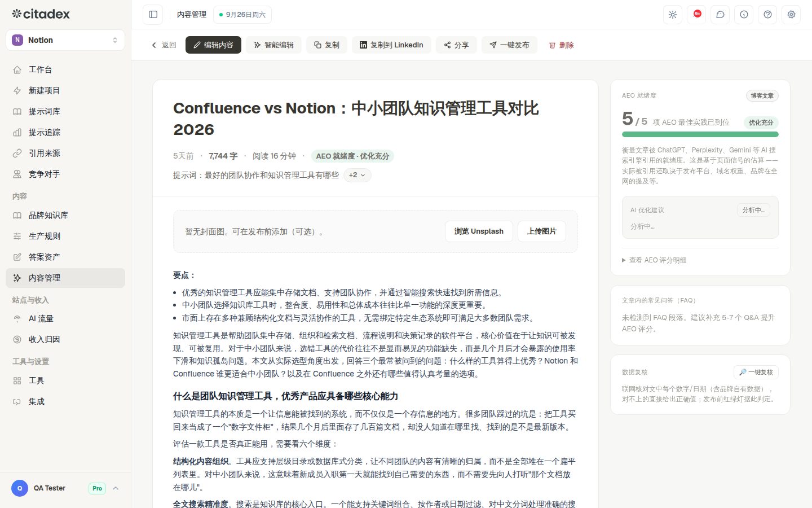The image size is (812, 508).
Task: Click the 竞争对手 people icon
Action: click(17, 174)
